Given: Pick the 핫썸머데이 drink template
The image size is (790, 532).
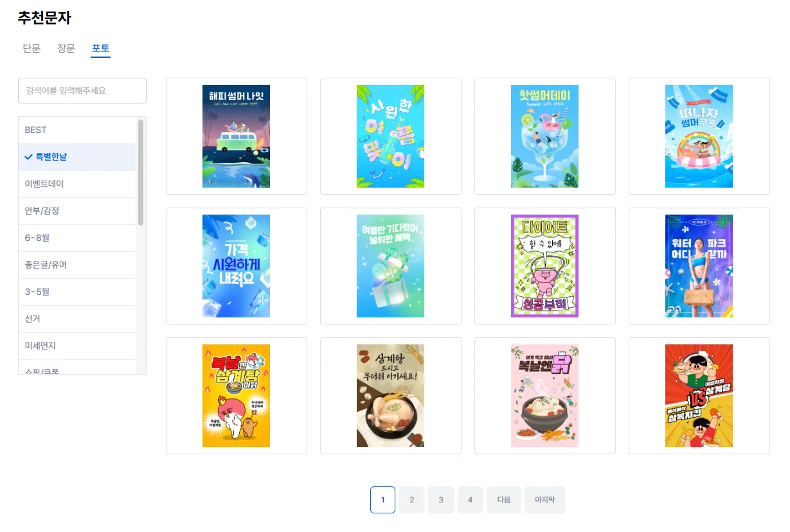Looking at the screenshot, I should click(x=544, y=136).
